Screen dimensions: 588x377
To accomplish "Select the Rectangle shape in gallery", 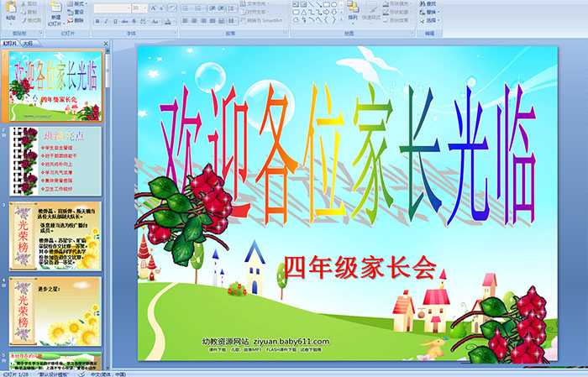I will coord(327,4).
